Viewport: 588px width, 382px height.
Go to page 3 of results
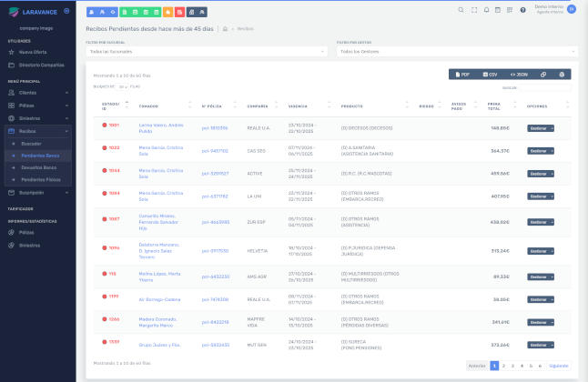[512, 365]
